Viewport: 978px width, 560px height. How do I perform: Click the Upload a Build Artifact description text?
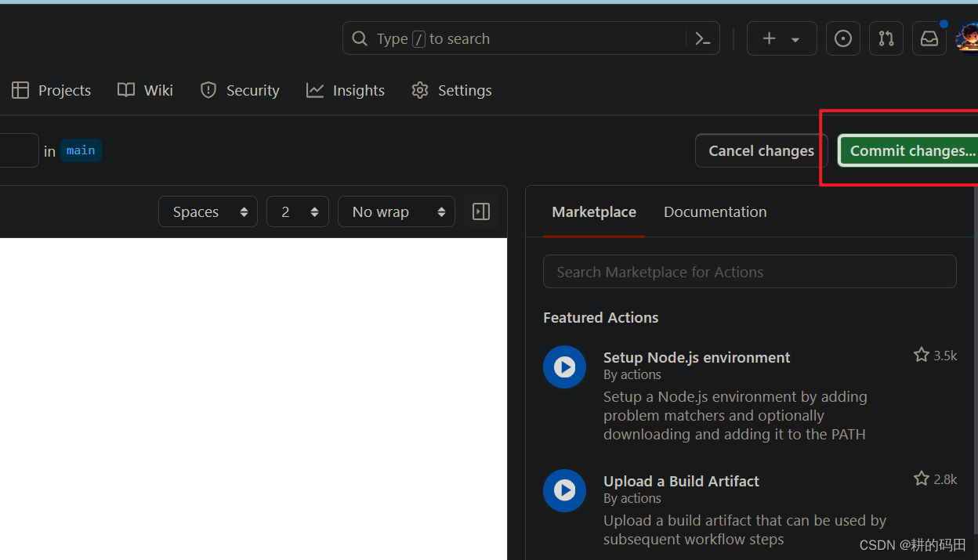[x=744, y=529]
